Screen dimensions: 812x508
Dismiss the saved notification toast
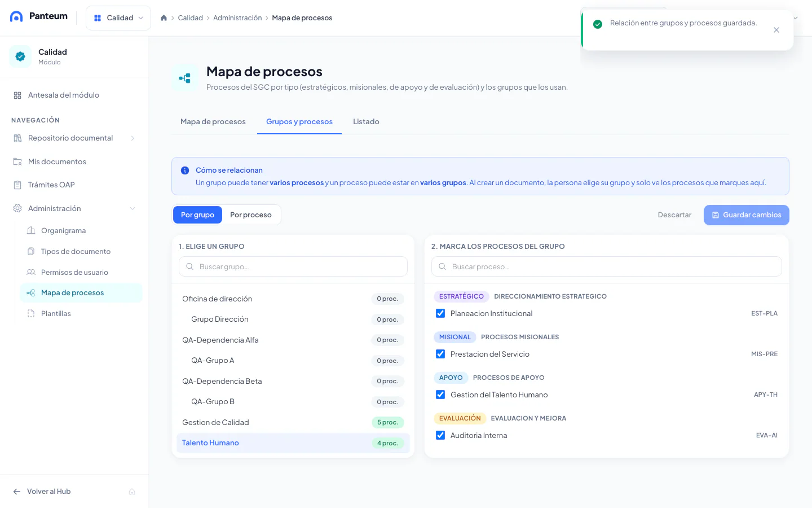click(x=776, y=30)
